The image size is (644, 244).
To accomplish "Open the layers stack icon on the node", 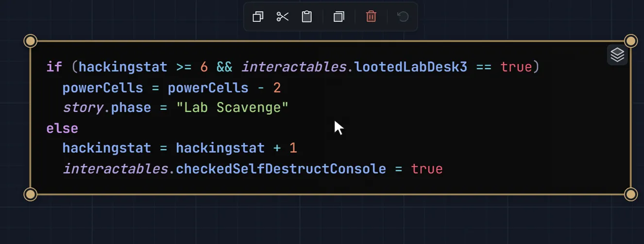I will click(617, 55).
